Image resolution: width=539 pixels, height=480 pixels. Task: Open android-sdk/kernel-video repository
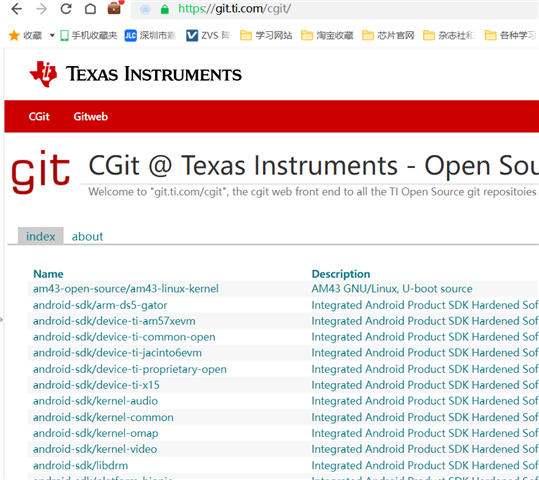point(95,449)
